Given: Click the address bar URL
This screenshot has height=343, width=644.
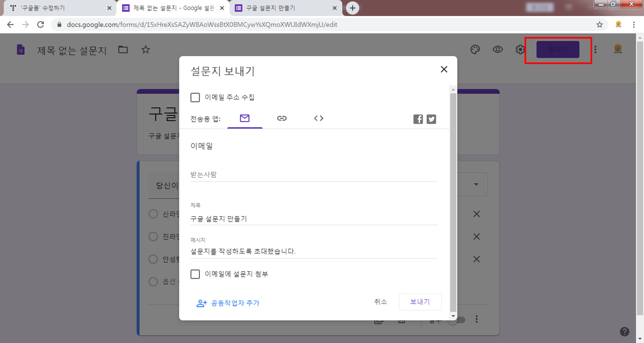Looking at the screenshot, I should point(202,24).
